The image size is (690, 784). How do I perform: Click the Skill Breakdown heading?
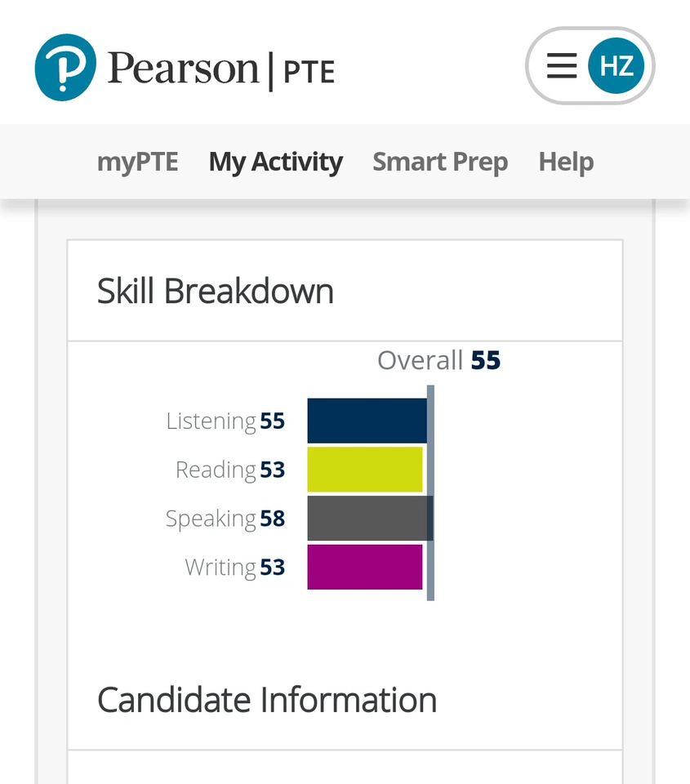click(216, 292)
